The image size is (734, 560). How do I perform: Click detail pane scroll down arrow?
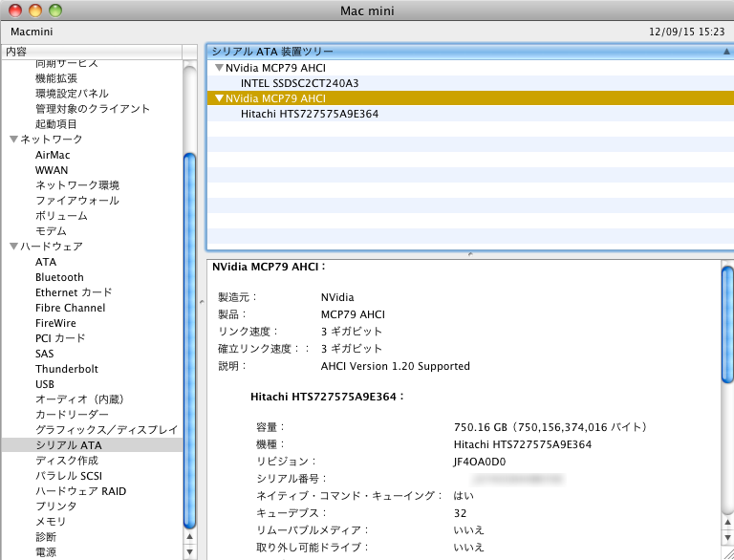(728, 537)
